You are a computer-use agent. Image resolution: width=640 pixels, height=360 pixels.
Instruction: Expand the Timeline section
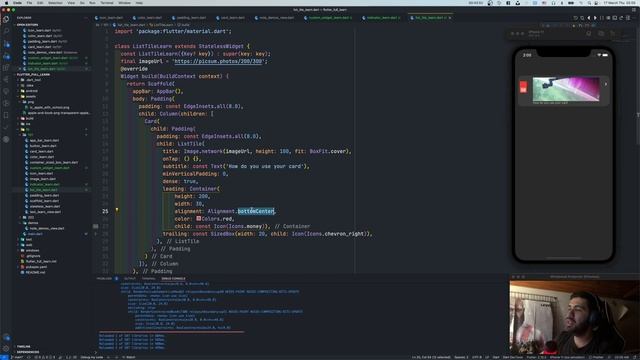(24, 347)
